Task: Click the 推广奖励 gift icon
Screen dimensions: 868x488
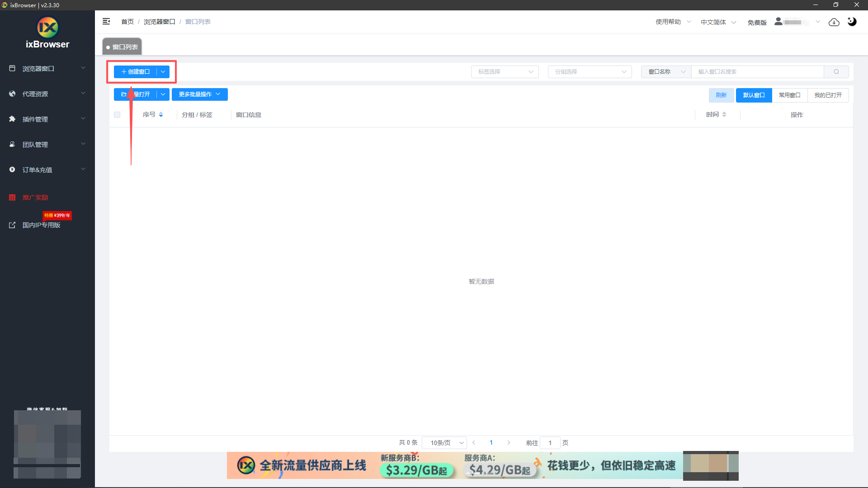Action: [x=12, y=197]
